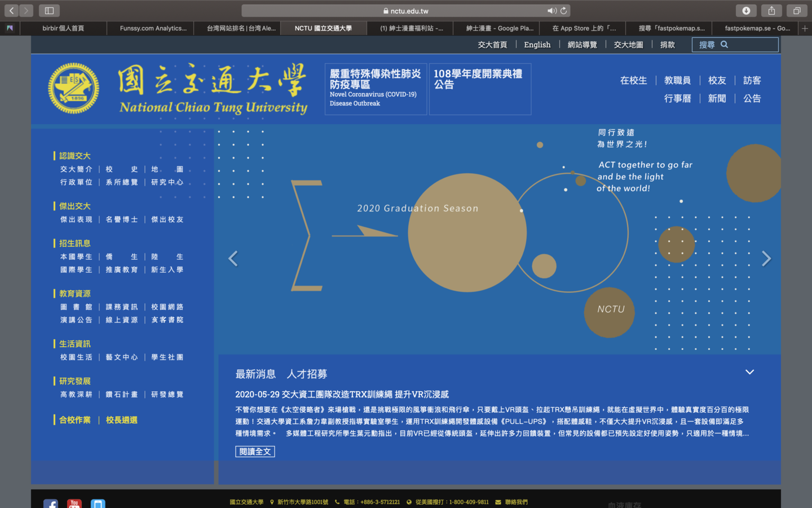Switch site language to English
The height and width of the screenshot is (508, 812).
(x=537, y=45)
